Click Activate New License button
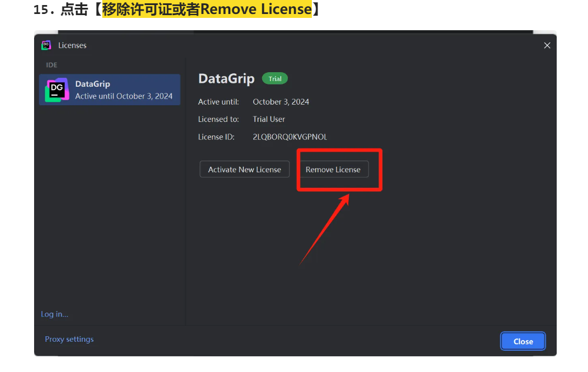This screenshot has width=588, height=372. click(x=244, y=169)
